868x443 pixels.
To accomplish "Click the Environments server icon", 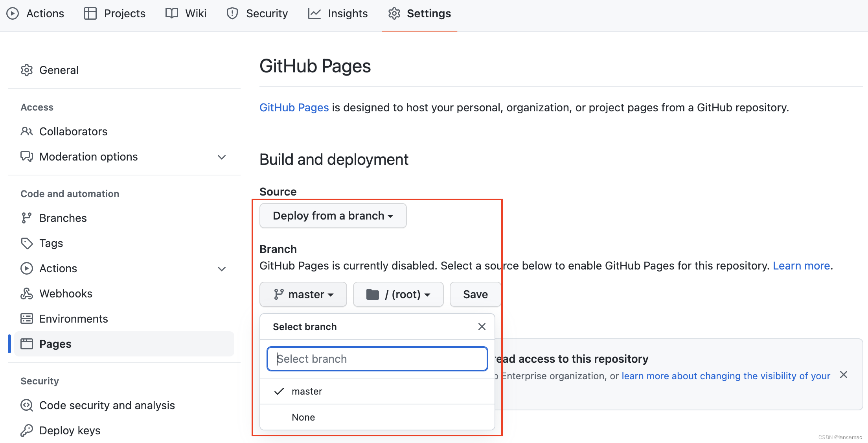I will [x=27, y=319].
